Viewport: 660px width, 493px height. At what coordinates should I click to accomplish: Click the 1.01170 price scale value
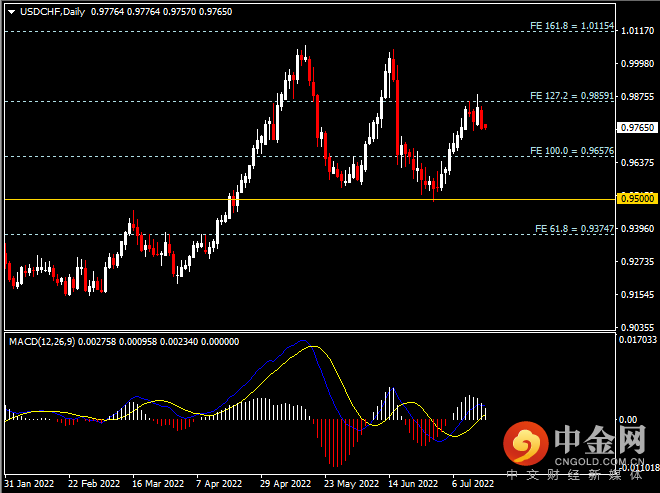click(638, 31)
